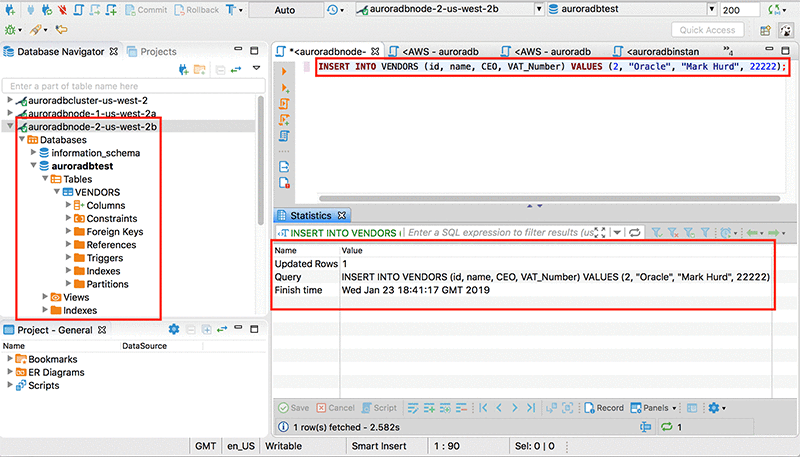This screenshot has width=800, height=457.
Task: Click the Quick Access search field
Action: coord(707,30)
